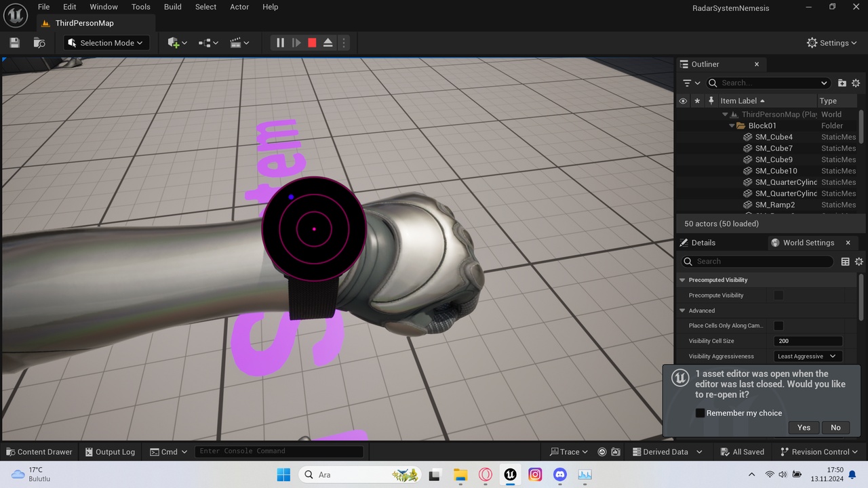Open the Output Log
Screen dimensions: 868x488
111,451
